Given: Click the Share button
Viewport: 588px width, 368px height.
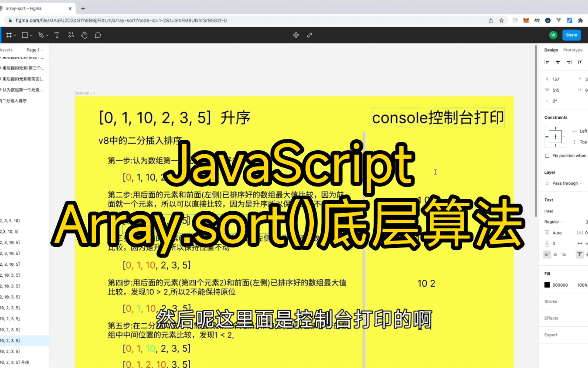Looking at the screenshot, I should (x=571, y=35).
